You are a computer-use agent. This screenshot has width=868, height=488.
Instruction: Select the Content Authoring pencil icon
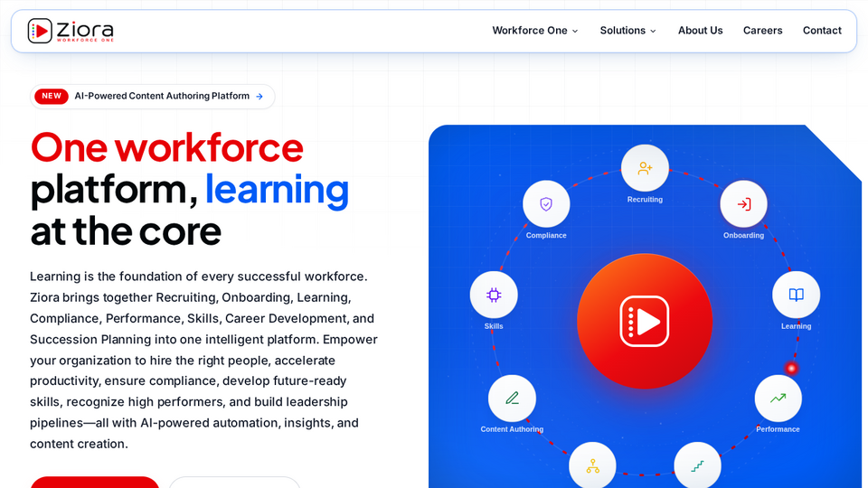(x=512, y=399)
